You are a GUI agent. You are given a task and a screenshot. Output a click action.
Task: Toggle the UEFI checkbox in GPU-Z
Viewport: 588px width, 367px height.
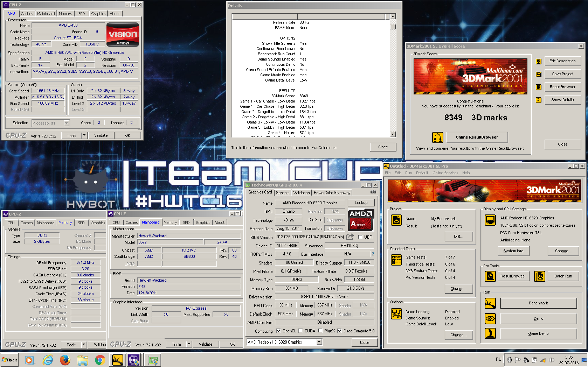pos(360,237)
